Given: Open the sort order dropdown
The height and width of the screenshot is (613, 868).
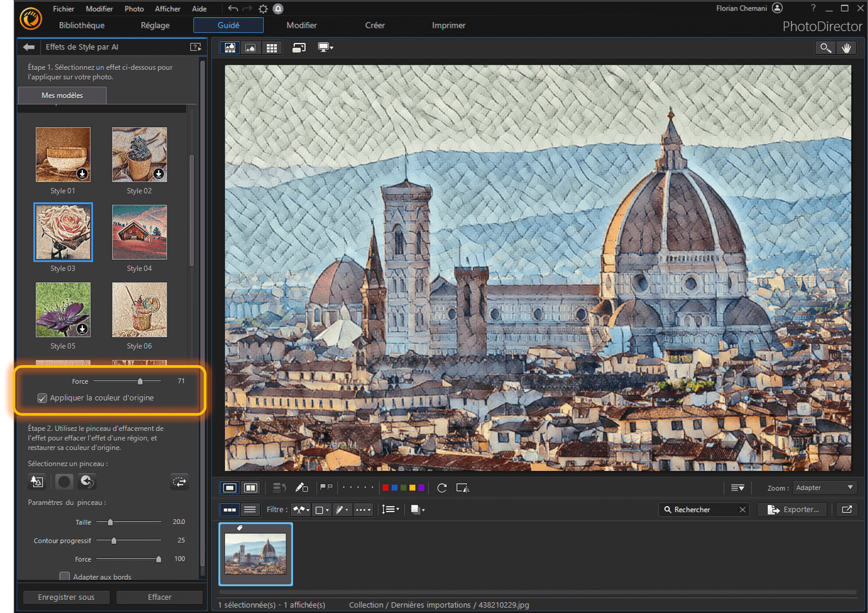Looking at the screenshot, I should point(390,509).
